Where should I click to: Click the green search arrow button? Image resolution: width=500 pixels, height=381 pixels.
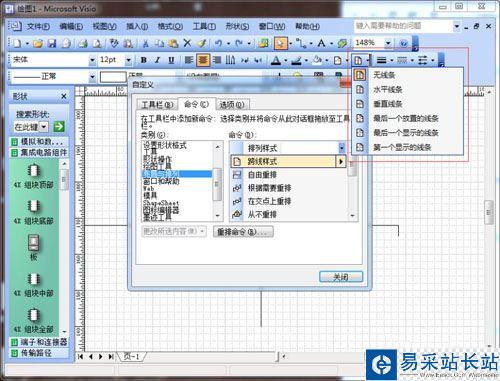pyautogui.click(x=59, y=127)
